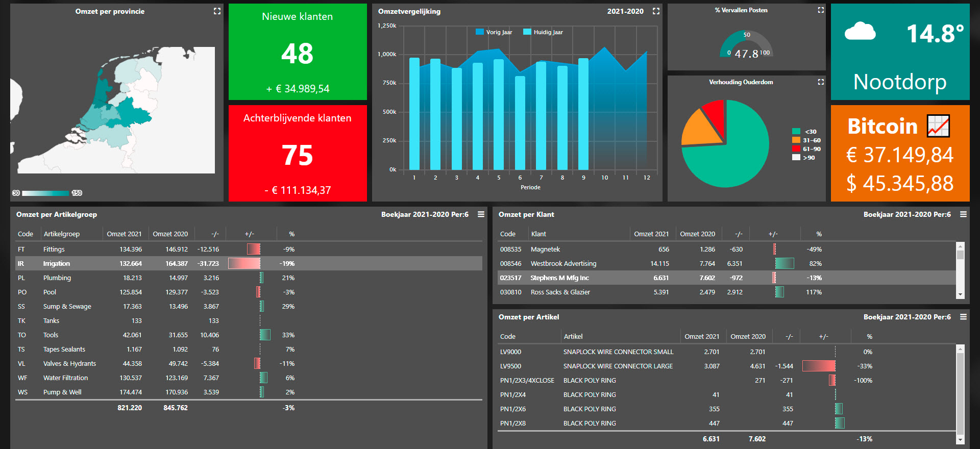Sort the Klant column header
This screenshot has height=449, width=980.
[538, 234]
